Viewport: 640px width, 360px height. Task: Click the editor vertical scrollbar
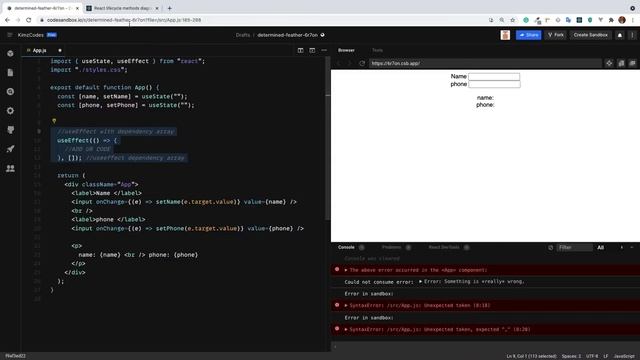click(x=327, y=139)
